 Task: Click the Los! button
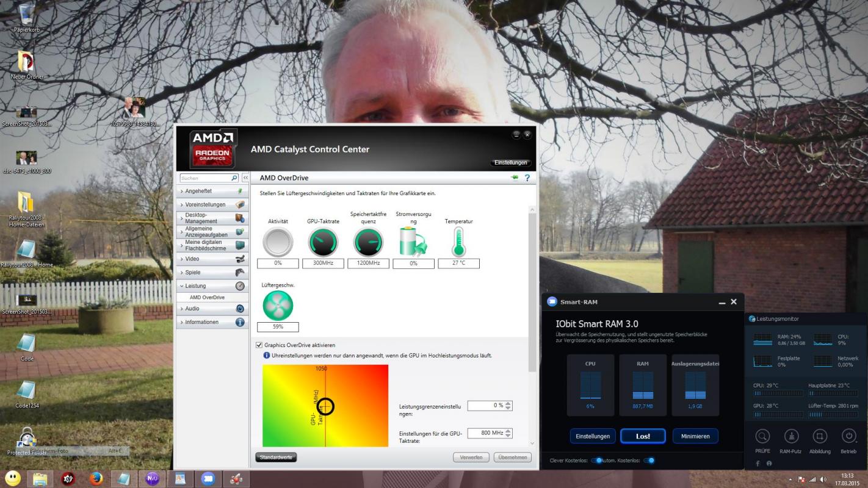click(643, 436)
